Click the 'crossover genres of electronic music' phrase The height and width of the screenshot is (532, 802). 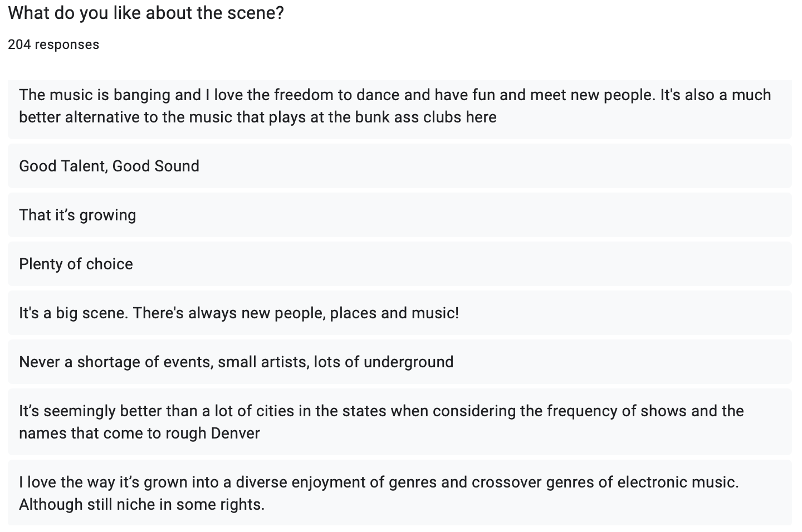(605, 482)
